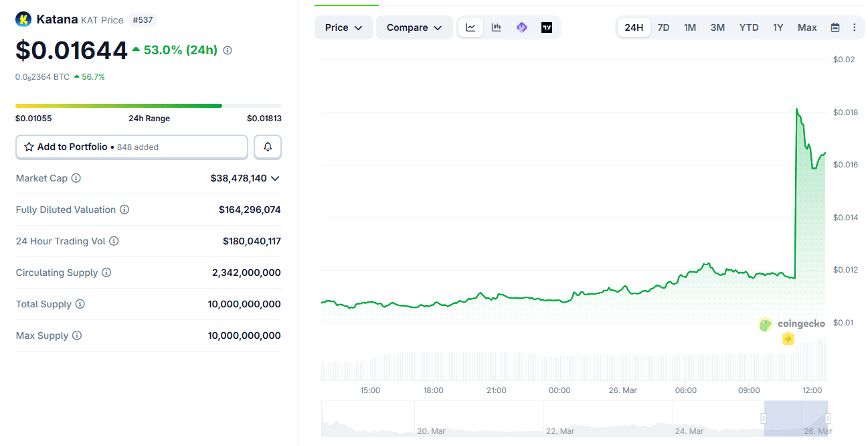Set a price alert with the bell icon
Image resolution: width=868 pixels, height=446 pixels.
pyautogui.click(x=267, y=147)
